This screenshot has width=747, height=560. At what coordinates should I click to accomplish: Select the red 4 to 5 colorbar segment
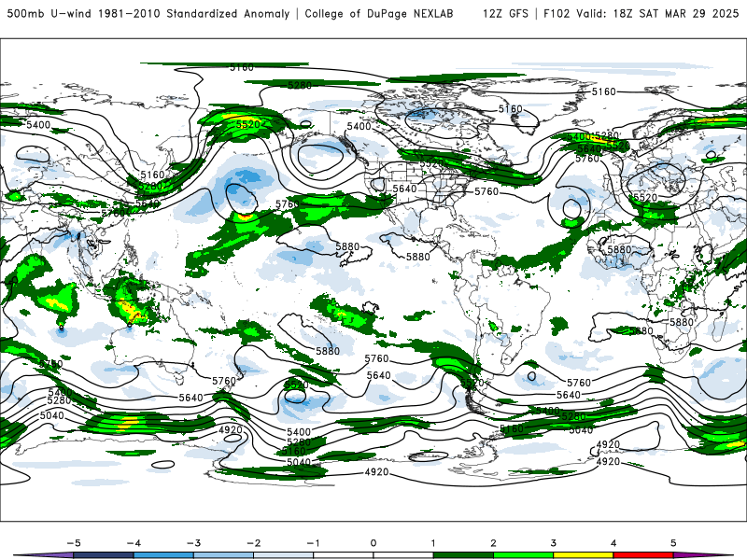[x=643, y=555]
